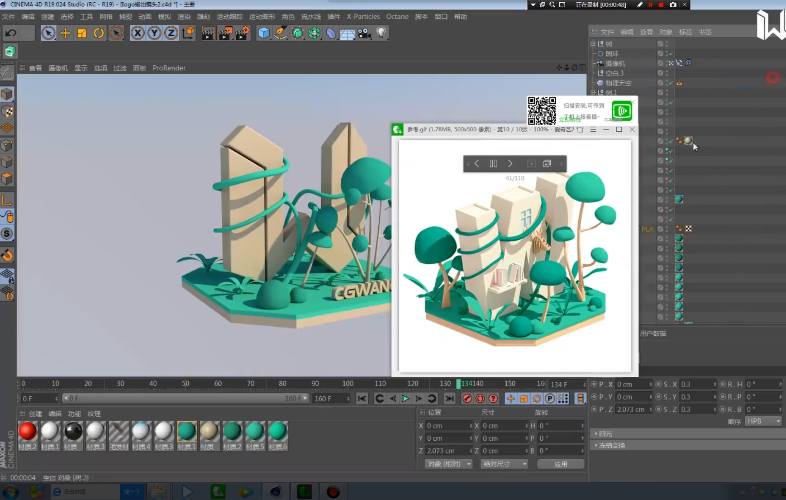Click the 应用 apply button
This screenshot has width=786, height=500.
click(x=560, y=464)
